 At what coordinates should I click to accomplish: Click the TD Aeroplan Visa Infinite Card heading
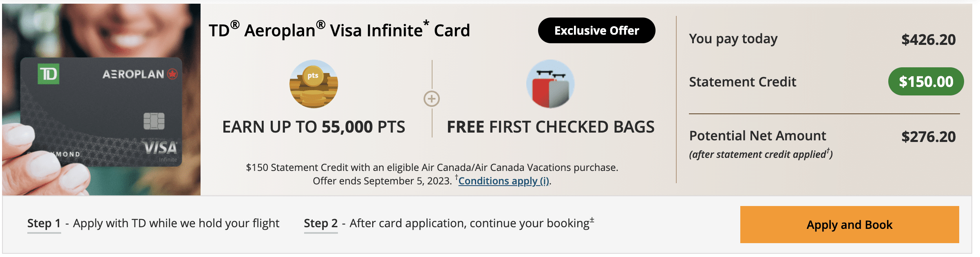[x=339, y=31]
